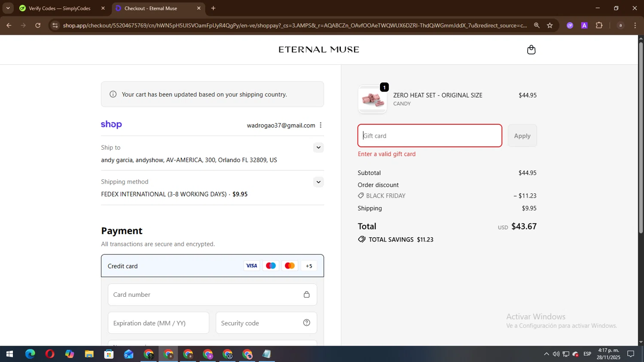644x362 pixels.
Task: Click the 'Enter a valid gift card' error
Action: coord(387,154)
